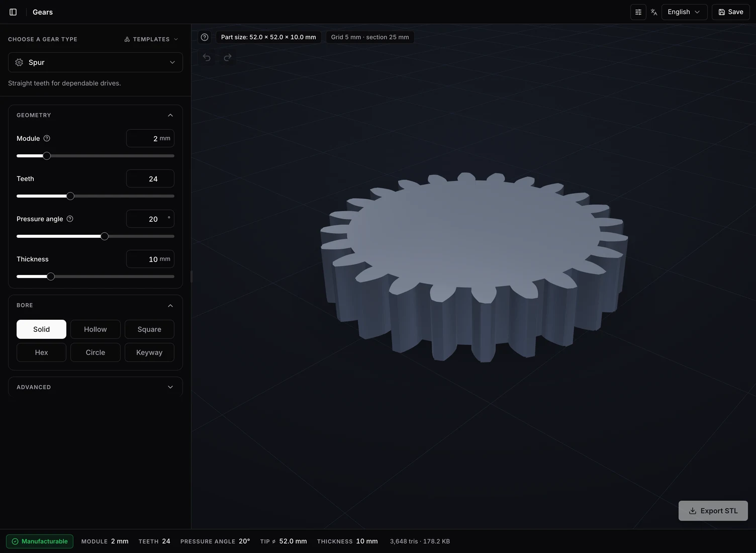Open the view settings sliders icon

[x=638, y=12]
